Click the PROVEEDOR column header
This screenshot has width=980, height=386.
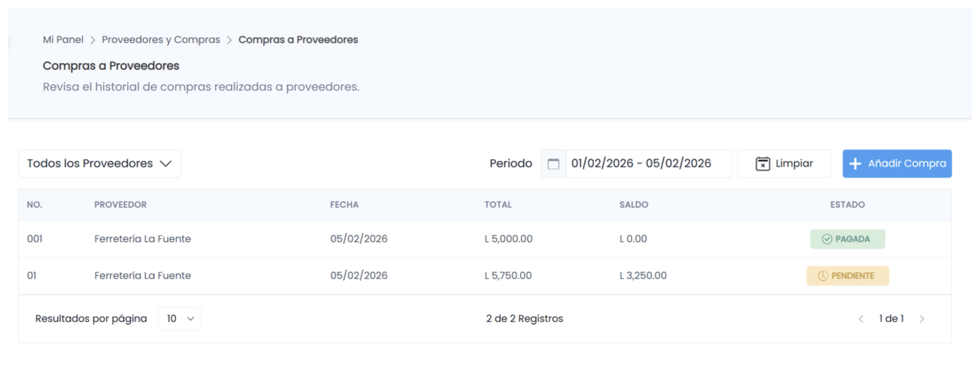[x=120, y=205]
